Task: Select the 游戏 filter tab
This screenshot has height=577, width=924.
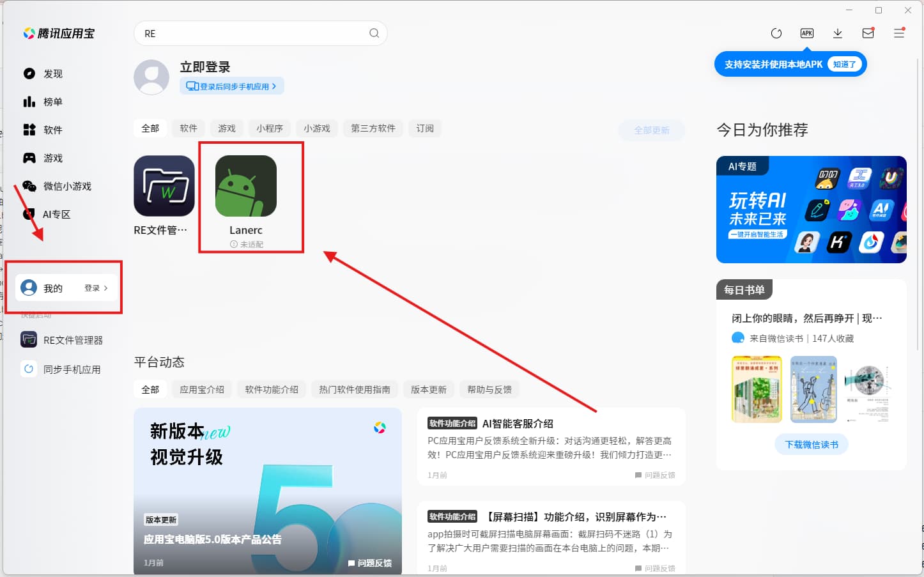Action: pos(227,128)
